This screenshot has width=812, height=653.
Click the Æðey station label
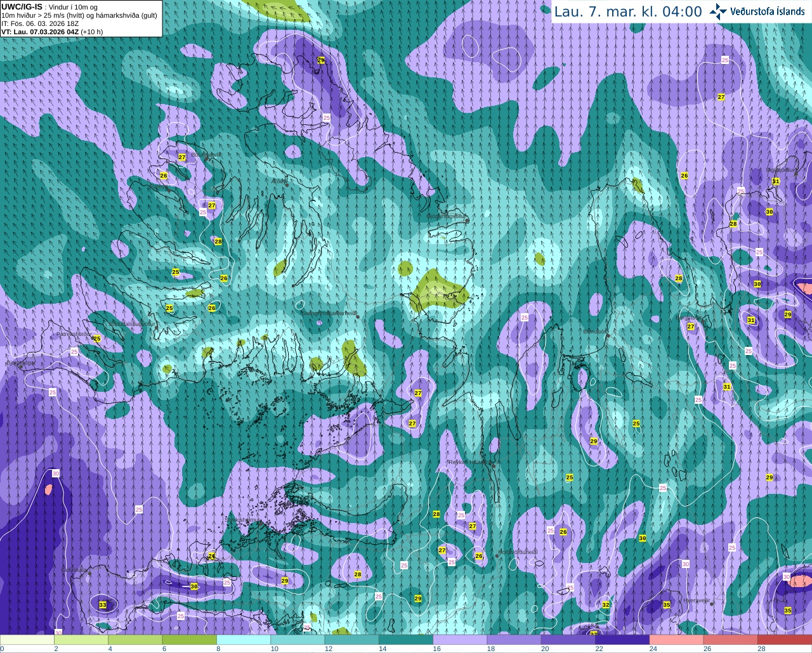click(278, 181)
